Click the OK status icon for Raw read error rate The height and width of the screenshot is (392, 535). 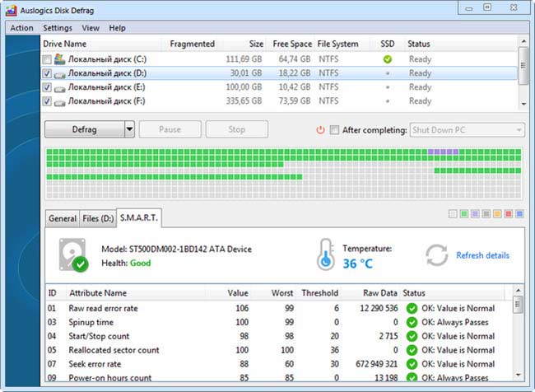click(x=412, y=308)
